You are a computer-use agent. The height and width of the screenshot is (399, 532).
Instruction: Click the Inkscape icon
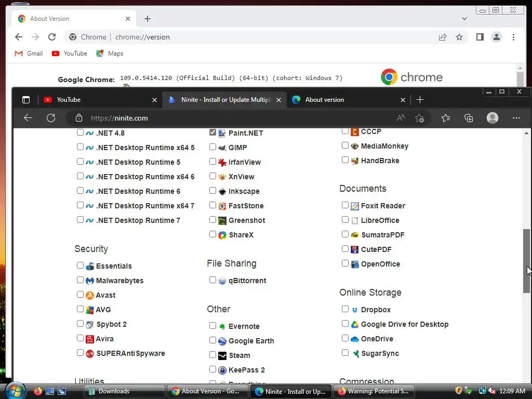pyautogui.click(x=222, y=191)
